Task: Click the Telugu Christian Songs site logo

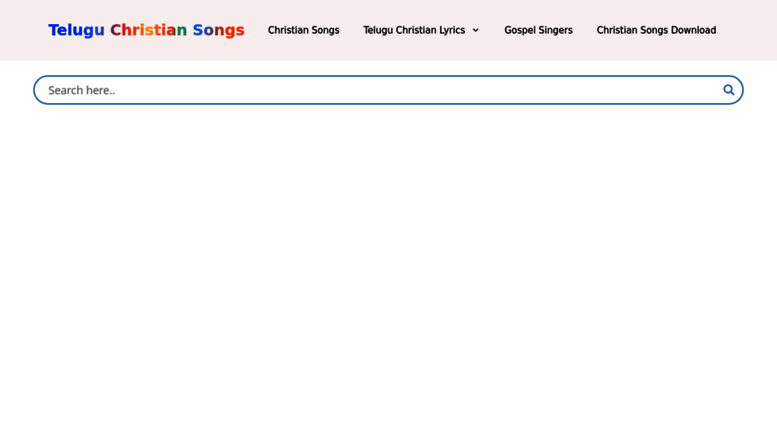Action: pos(146,30)
